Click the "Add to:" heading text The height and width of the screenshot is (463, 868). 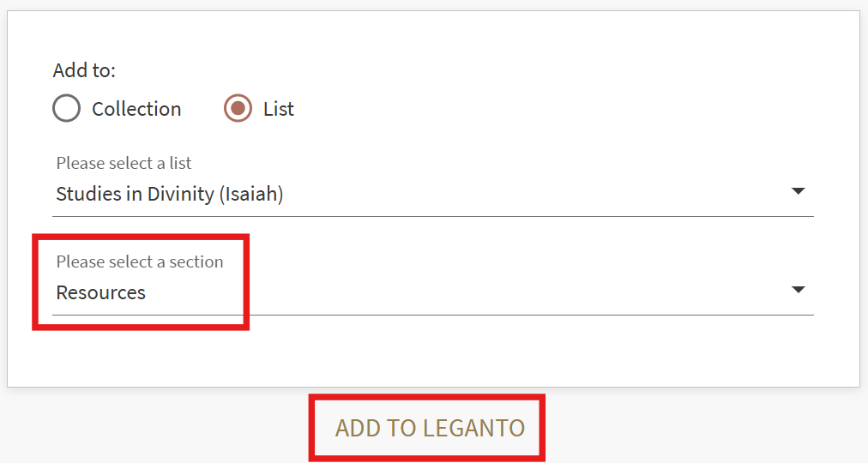pyautogui.click(x=84, y=70)
